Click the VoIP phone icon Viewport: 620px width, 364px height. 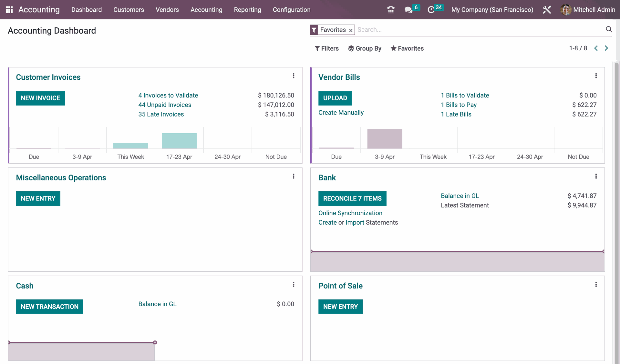click(391, 10)
